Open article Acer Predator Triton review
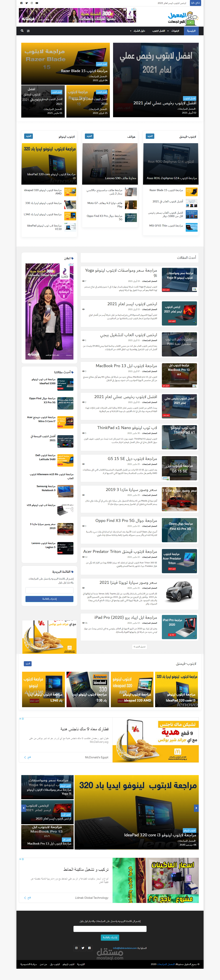Image resolution: width=220 pixels, height=980 pixels. [120, 551]
